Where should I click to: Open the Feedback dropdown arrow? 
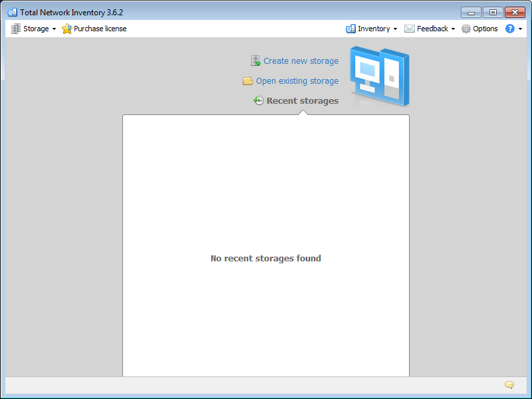click(x=455, y=29)
